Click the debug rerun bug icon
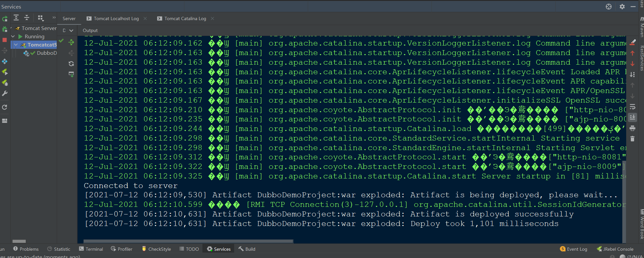The image size is (644, 258). coord(5,29)
